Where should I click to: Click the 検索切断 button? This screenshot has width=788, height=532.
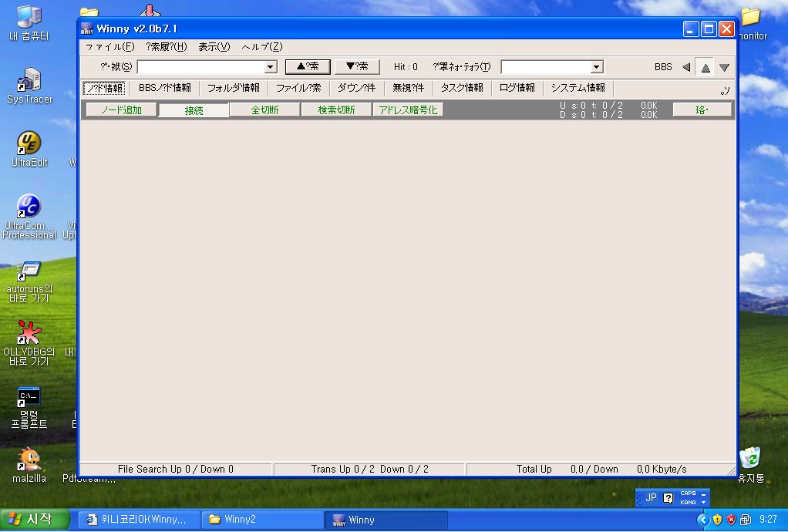pos(336,109)
